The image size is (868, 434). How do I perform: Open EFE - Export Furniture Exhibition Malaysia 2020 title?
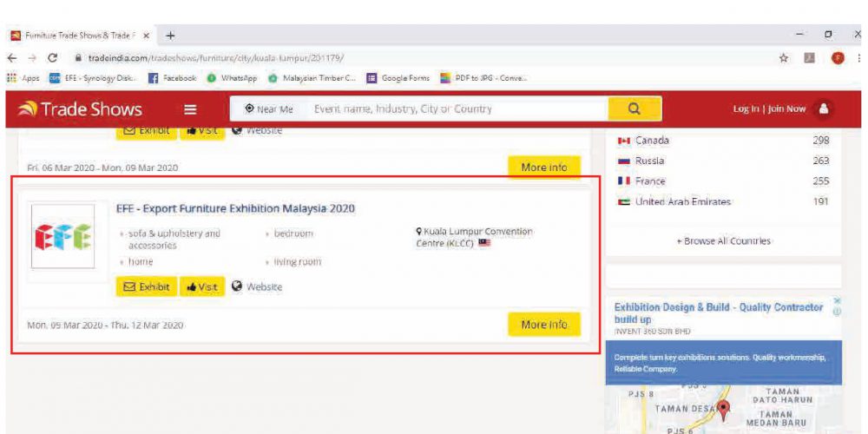pos(236,208)
